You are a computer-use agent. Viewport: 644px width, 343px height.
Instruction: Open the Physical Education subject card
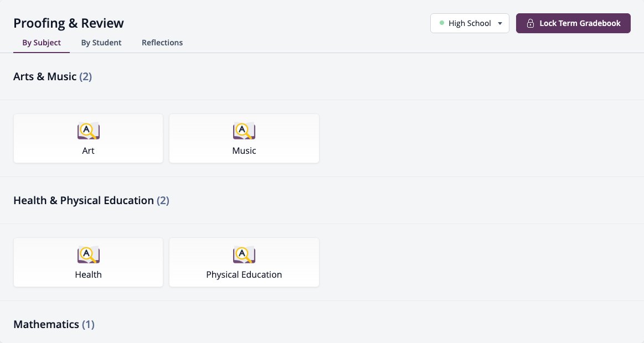(x=244, y=263)
